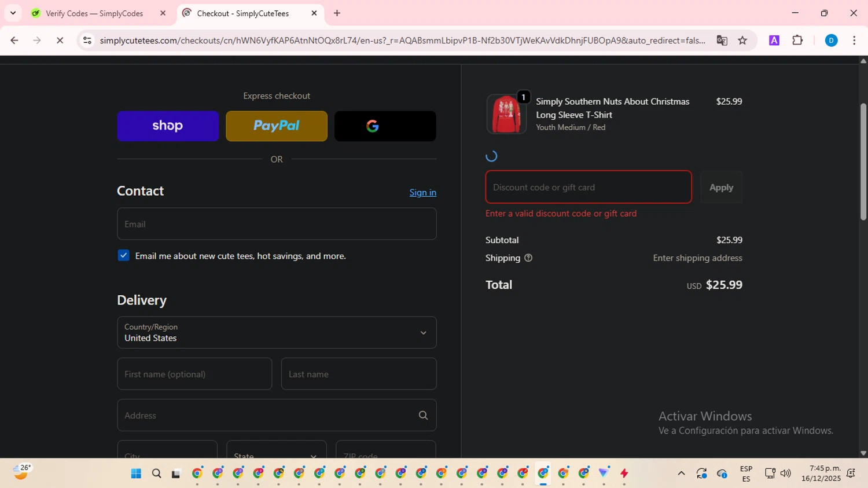Image resolution: width=868 pixels, height=488 pixels.
Task: Bookmark this page with the star icon
Action: [742, 41]
